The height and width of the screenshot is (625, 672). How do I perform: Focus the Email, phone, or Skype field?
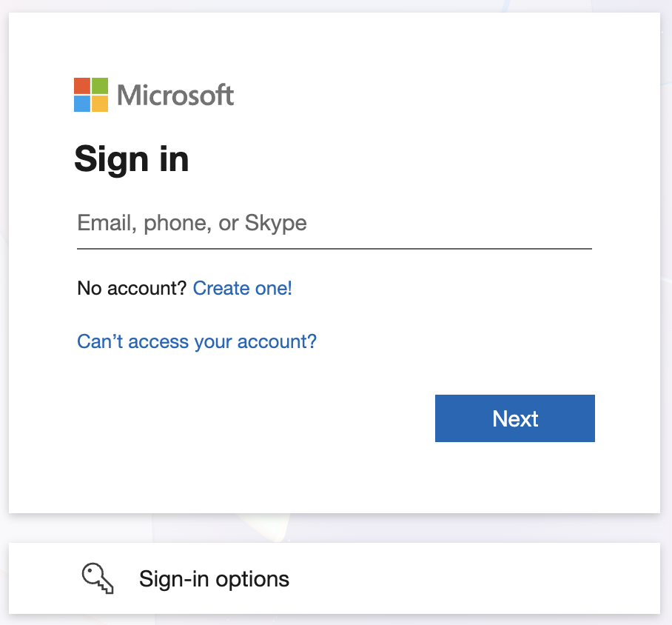coord(334,223)
